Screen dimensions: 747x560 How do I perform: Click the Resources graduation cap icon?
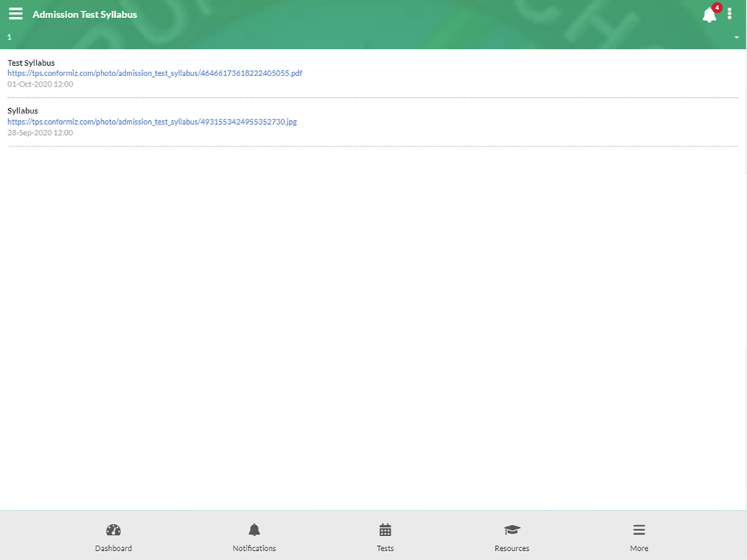[512, 529]
